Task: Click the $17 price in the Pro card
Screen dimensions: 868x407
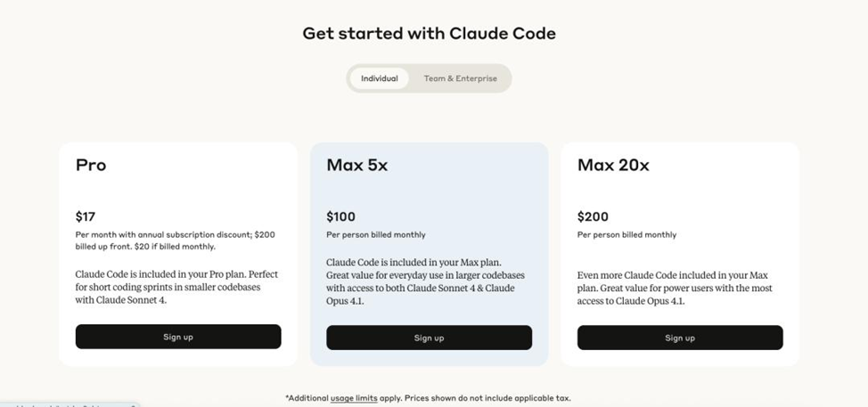Action: [x=86, y=216]
